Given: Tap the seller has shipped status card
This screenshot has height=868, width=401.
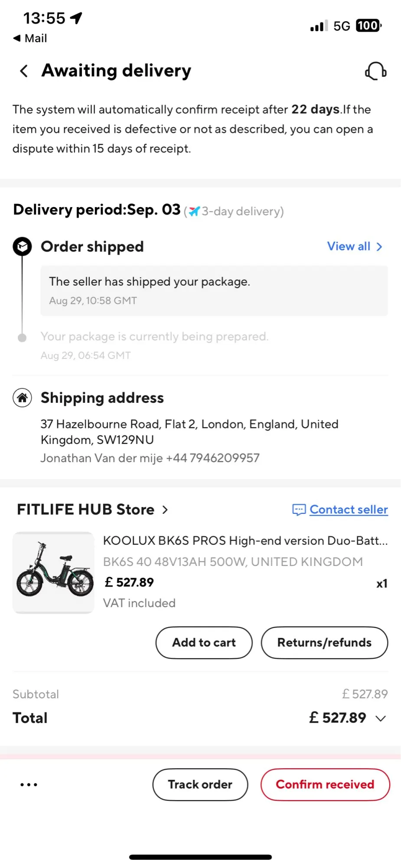Looking at the screenshot, I should pos(214,290).
